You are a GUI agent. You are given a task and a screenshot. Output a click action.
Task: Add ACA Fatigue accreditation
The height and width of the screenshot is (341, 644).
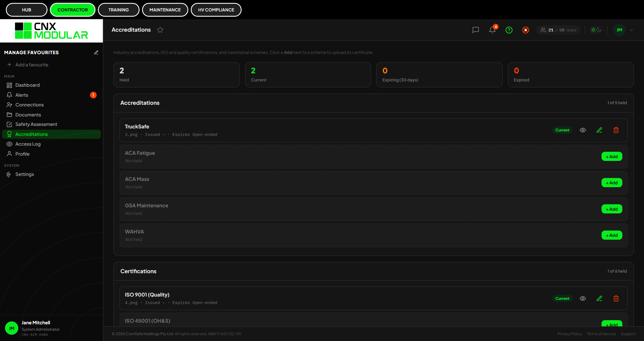click(612, 156)
